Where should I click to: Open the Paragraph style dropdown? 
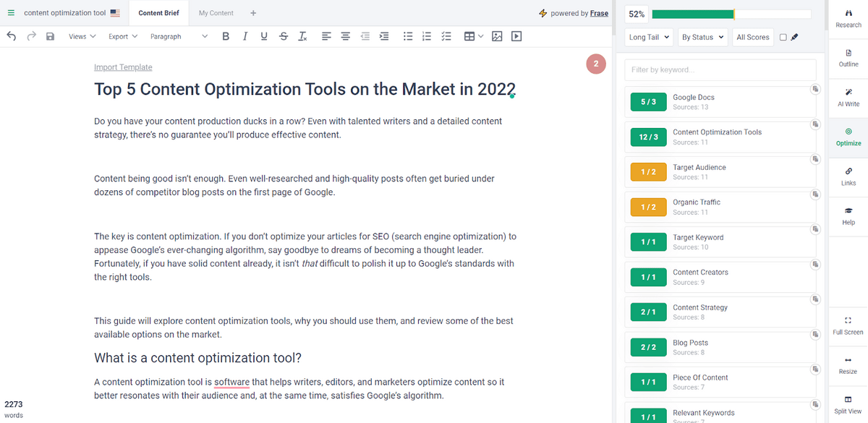pyautogui.click(x=179, y=36)
